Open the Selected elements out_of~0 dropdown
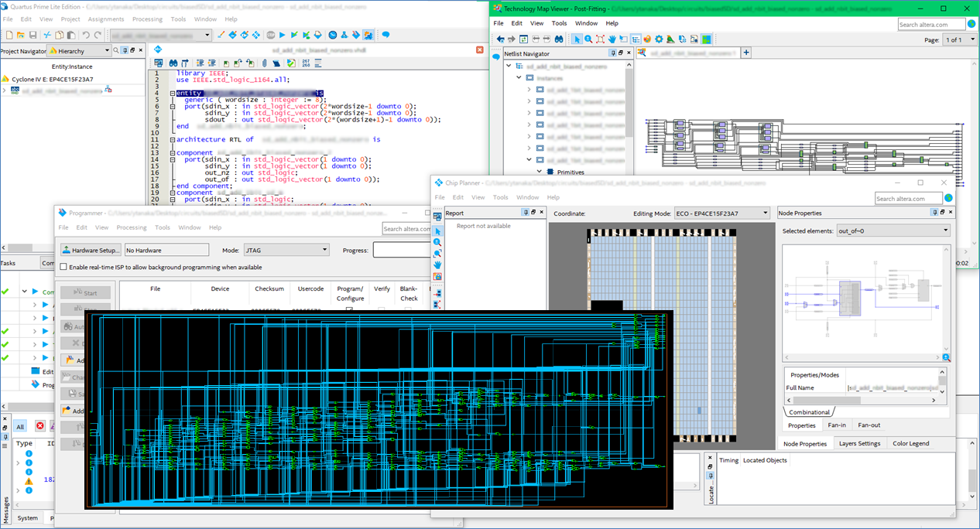The image size is (980, 529). click(x=893, y=230)
